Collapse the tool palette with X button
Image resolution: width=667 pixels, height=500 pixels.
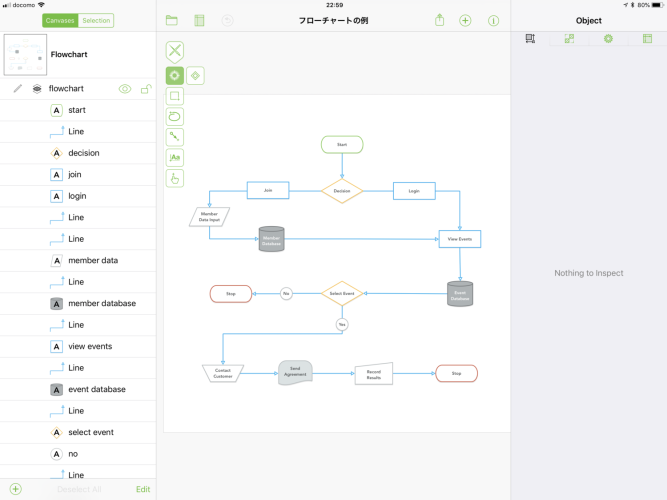(175, 51)
